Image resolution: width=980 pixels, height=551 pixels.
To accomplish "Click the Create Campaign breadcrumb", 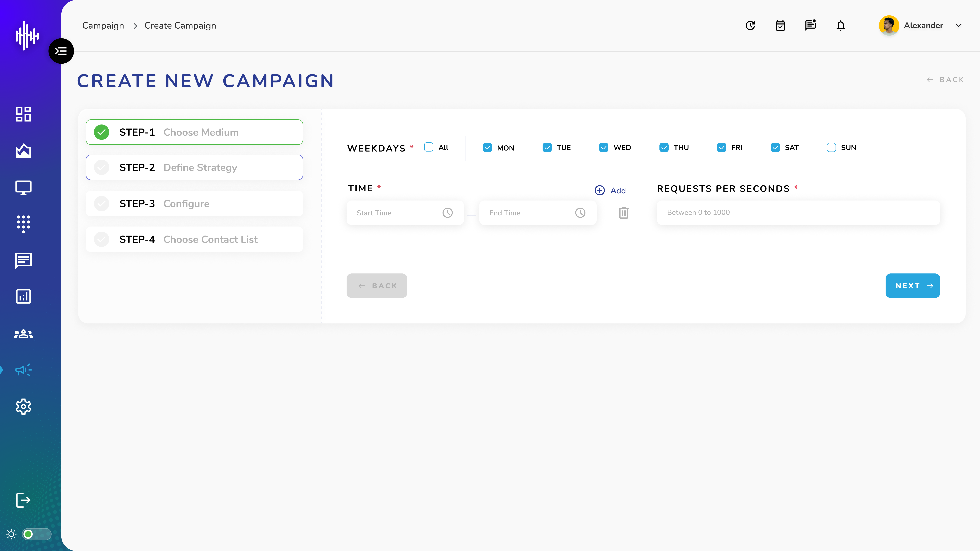I will pyautogui.click(x=180, y=26).
